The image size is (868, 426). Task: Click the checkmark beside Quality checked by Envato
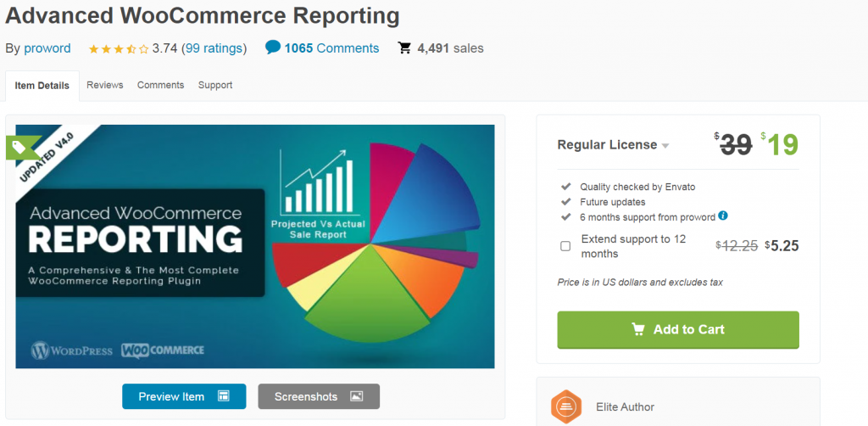point(565,187)
